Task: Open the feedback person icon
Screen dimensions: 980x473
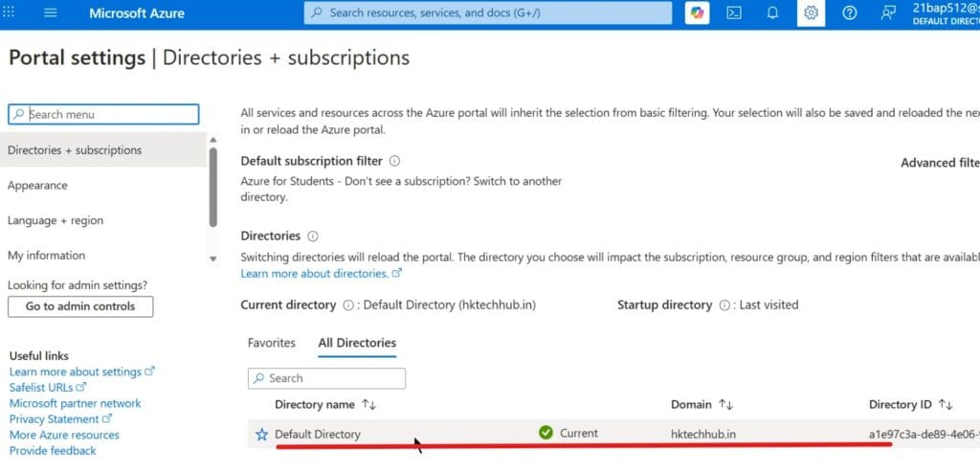Action: 887,12
